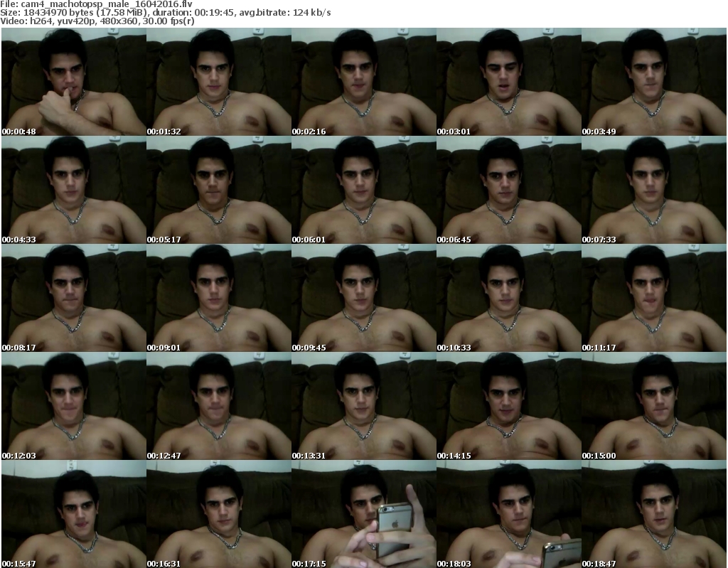The height and width of the screenshot is (568, 728).
Task: Select the thumbnail frame at 00:15:00
Action: click(x=654, y=407)
